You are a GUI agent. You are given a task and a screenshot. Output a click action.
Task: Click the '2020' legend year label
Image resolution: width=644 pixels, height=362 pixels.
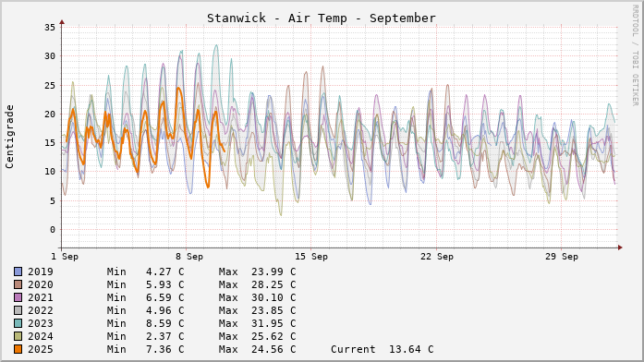coord(41,284)
